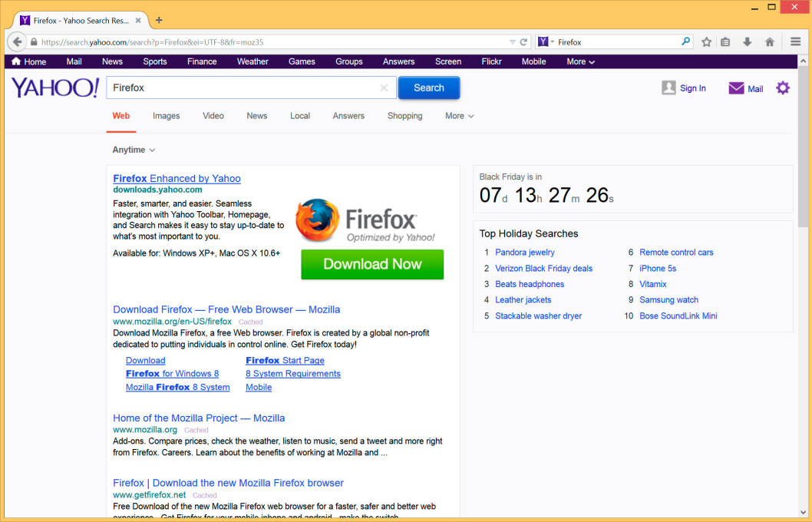Go back using the browser back arrow
The image size is (812, 522).
coord(17,42)
